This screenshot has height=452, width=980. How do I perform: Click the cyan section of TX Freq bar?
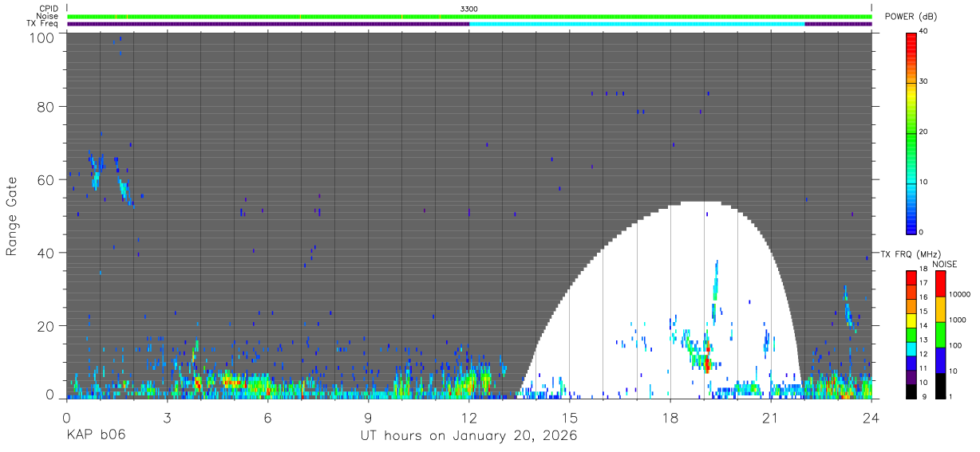[x=637, y=24]
